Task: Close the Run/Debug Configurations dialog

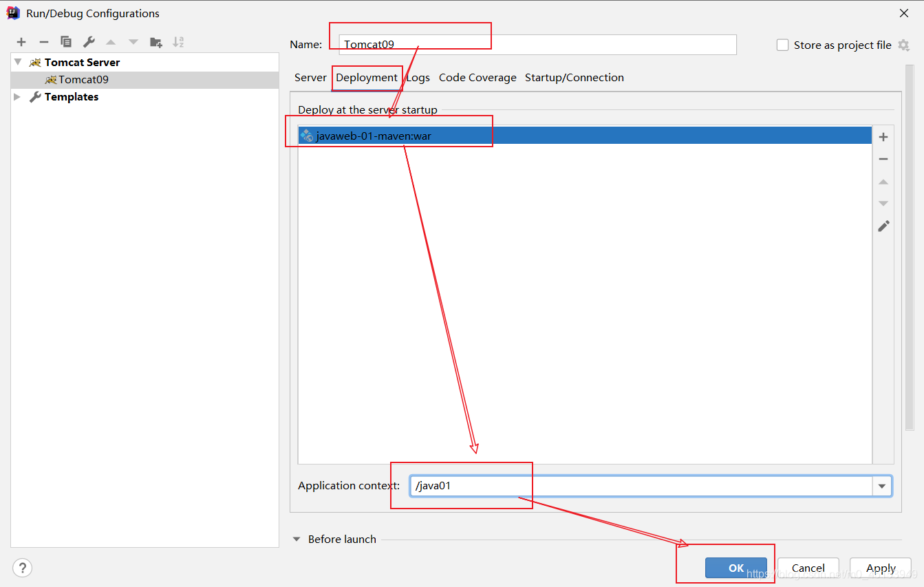Action: 903,13
